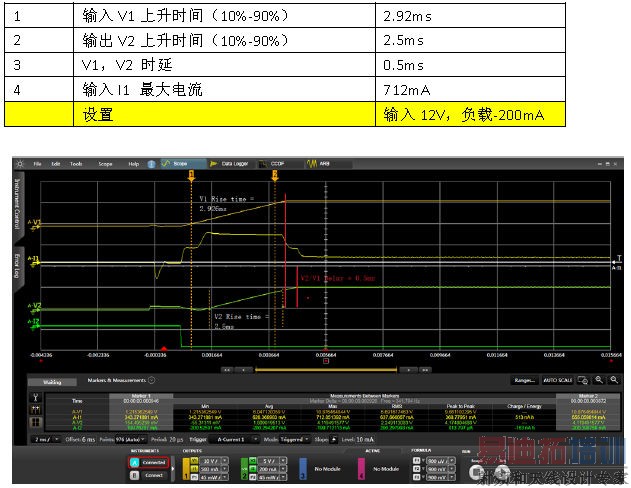Open the Edit menu

pos(55,164)
